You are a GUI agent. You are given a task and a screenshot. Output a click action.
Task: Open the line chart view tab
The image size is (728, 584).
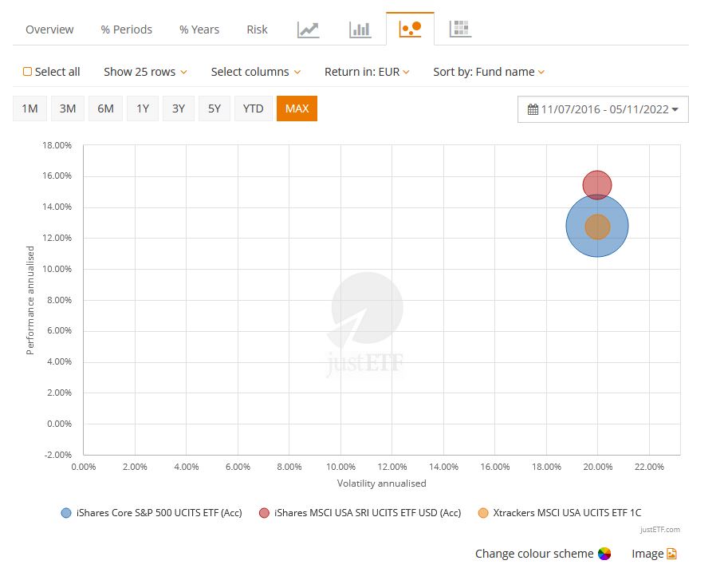click(x=309, y=30)
